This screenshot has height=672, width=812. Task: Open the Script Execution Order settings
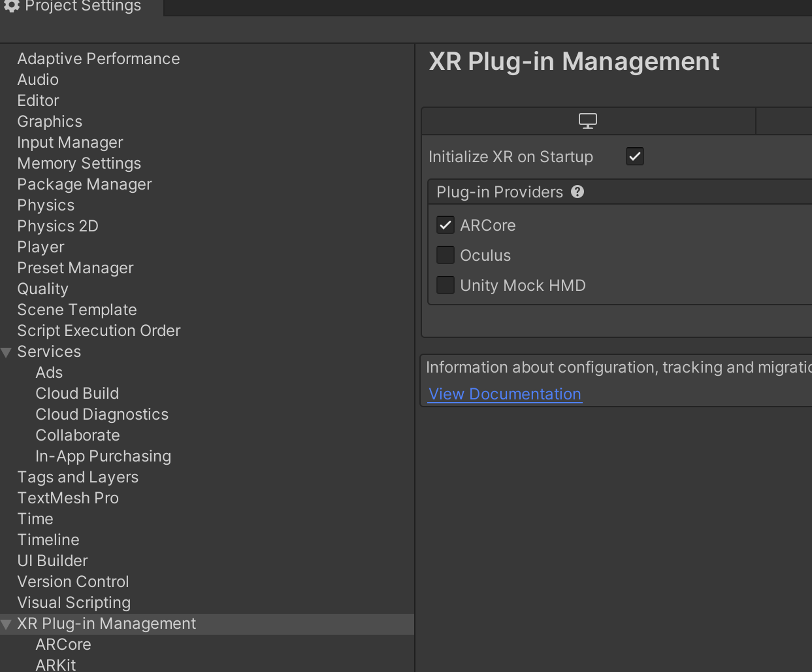click(x=99, y=331)
